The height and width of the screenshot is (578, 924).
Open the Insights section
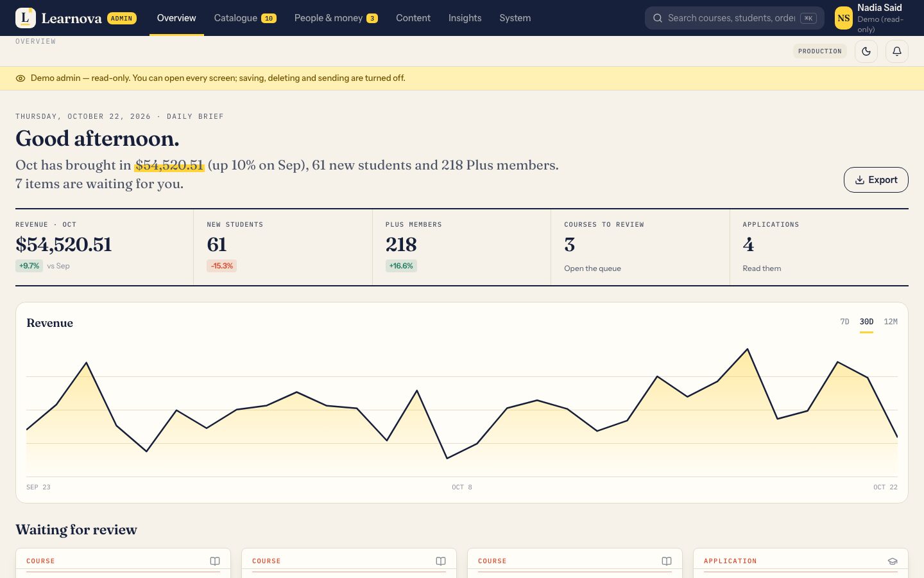tap(465, 18)
